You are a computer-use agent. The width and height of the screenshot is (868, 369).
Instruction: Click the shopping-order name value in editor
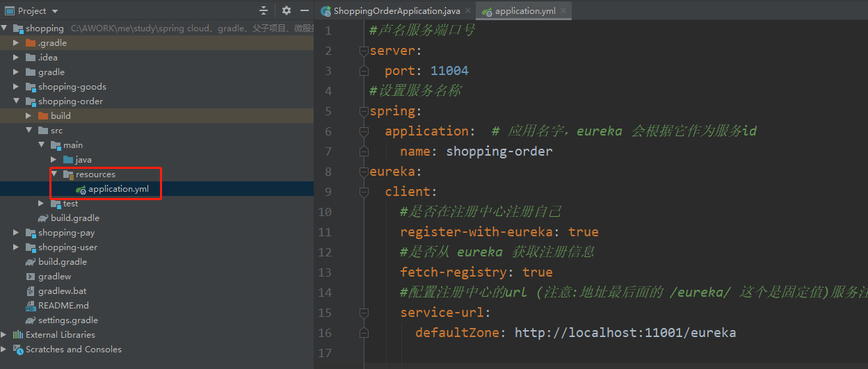[499, 151]
